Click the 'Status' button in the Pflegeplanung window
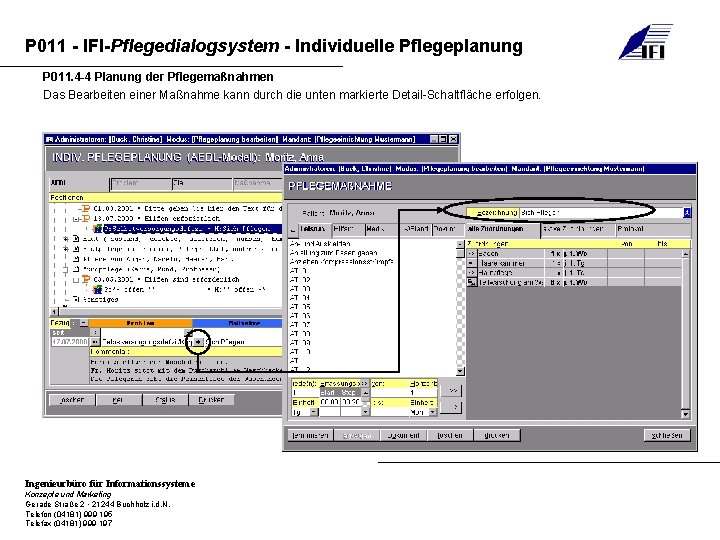The width and height of the screenshot is (720, 540). [x=165, y=399]
